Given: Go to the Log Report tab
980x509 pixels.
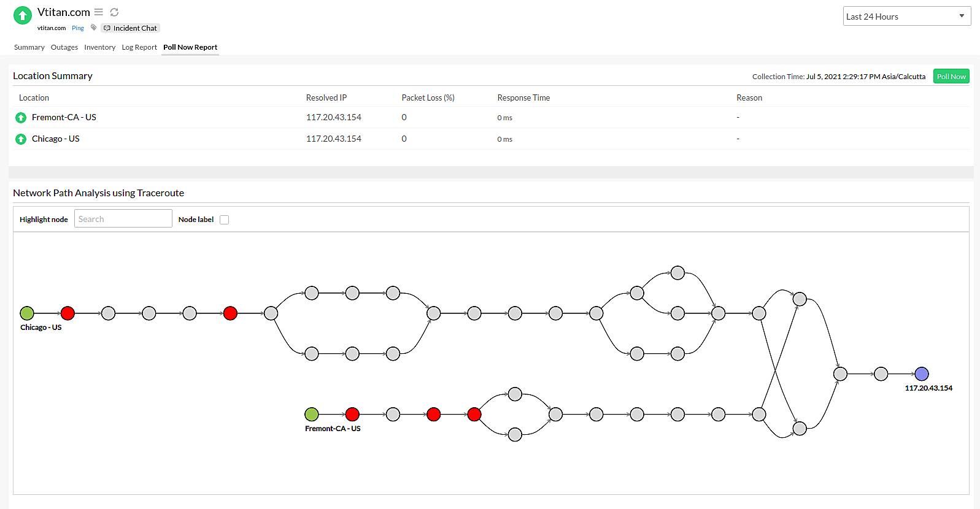Looking at the screenshot, I should (x=139, y=47).
